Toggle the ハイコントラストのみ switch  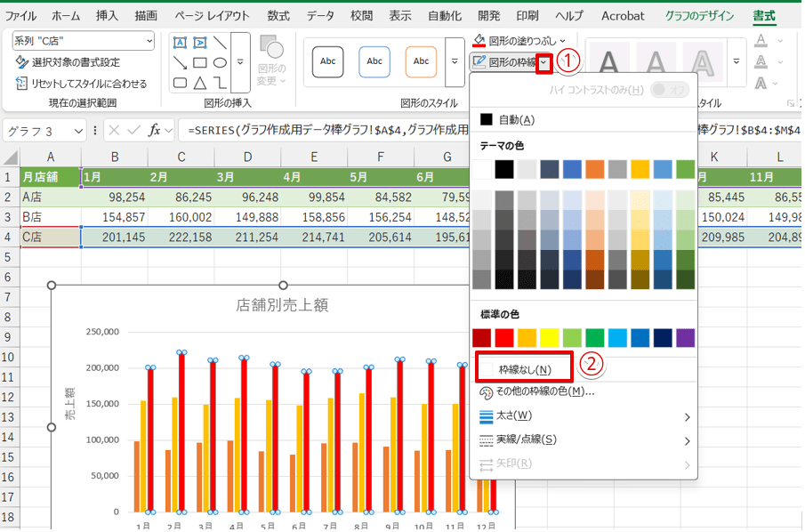coord(669,90)
